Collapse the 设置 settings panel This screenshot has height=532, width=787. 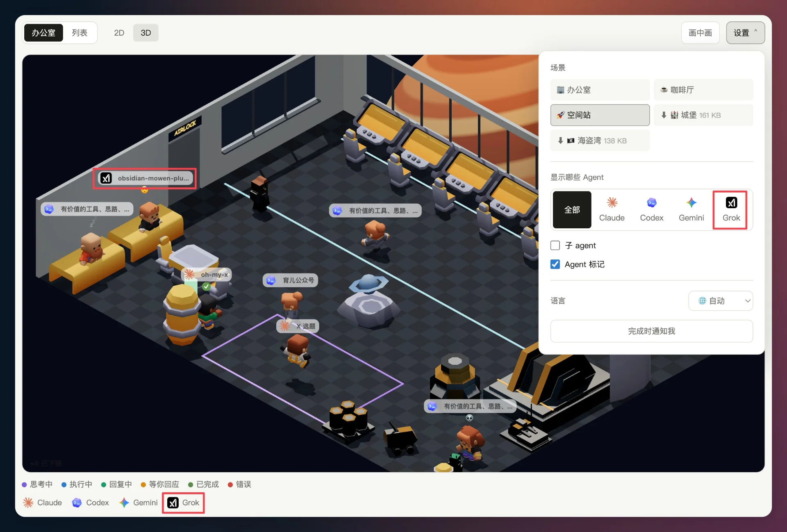(x=745, y=33)
